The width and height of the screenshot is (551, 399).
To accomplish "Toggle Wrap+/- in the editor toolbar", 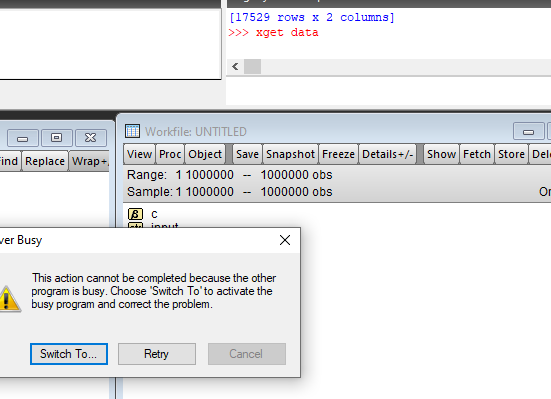I will pyautogui.click(x=89, y=161).
